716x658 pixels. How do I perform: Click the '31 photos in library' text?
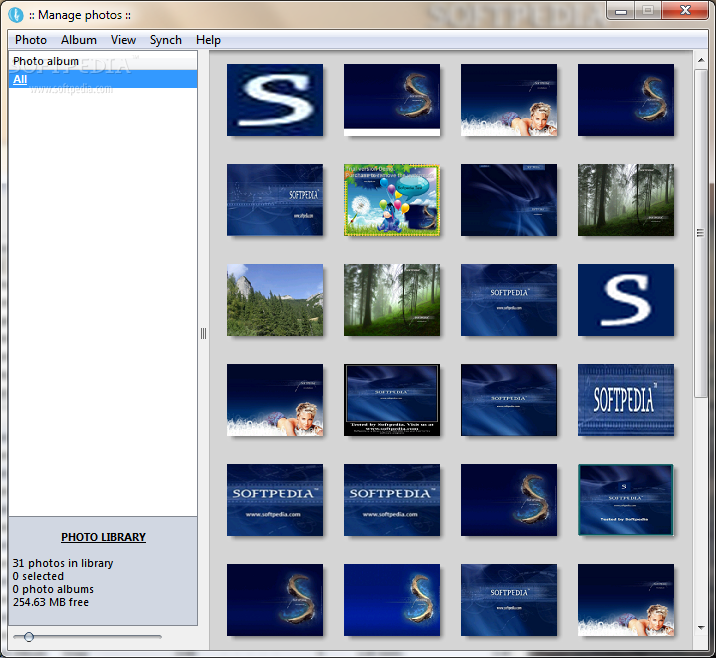63,563
